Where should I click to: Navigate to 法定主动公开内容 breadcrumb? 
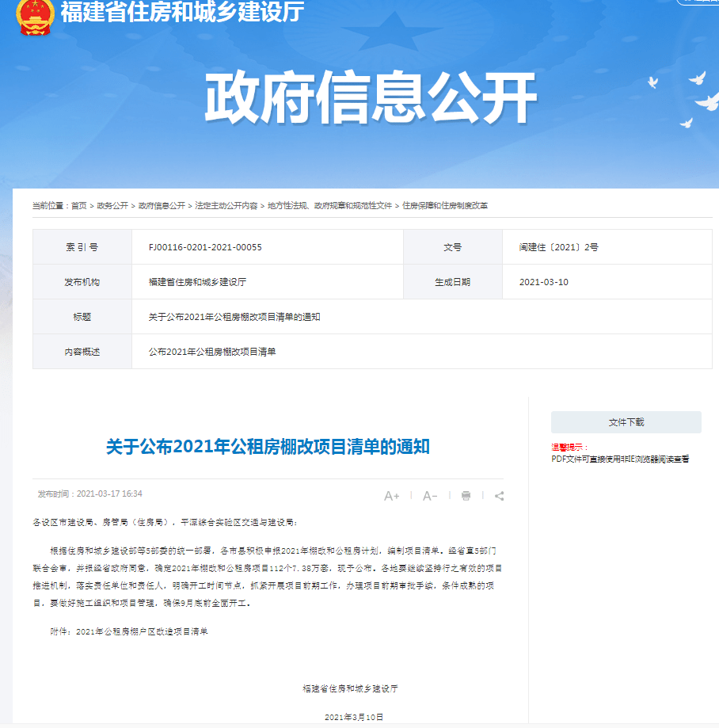[226, 206]
